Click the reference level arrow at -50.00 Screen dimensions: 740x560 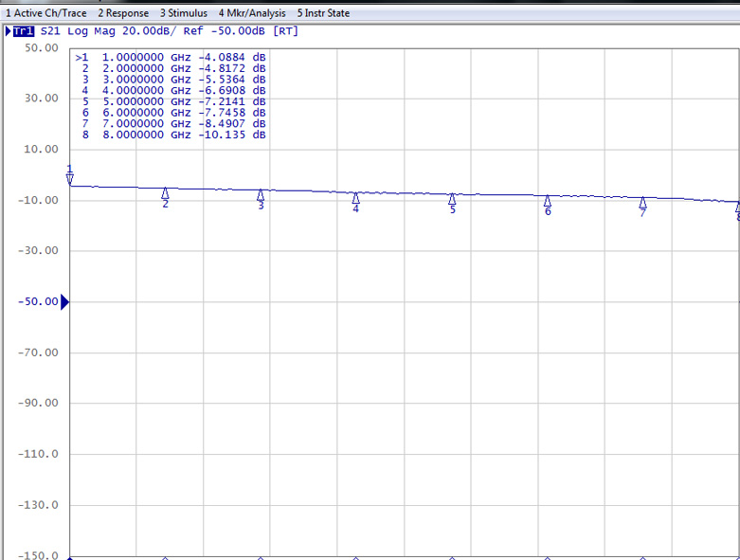point(64,302)
